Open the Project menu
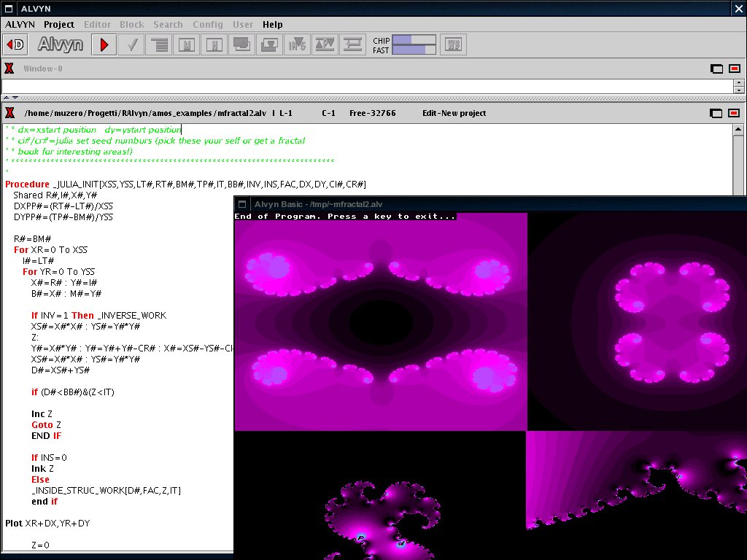 coord(59,24)
